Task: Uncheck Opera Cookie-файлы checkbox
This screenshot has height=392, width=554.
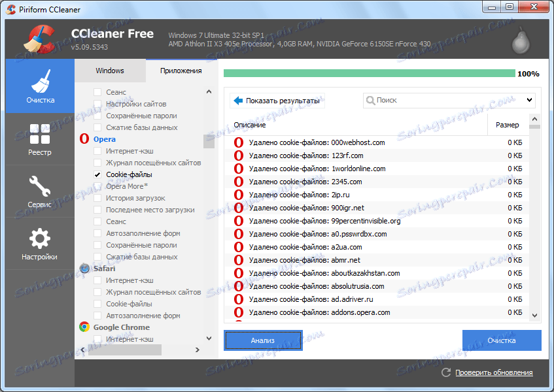Action: point(97,174)
